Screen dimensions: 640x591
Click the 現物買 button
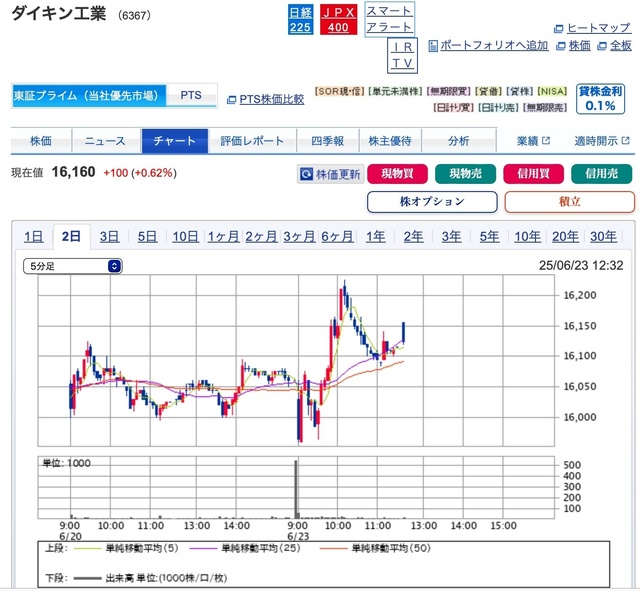398,174
